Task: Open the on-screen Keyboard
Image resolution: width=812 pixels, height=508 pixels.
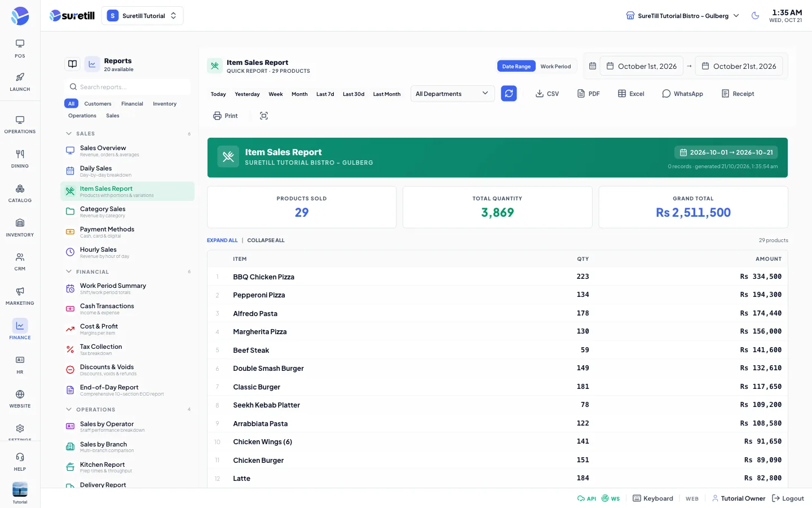Action: pos(653,498)
